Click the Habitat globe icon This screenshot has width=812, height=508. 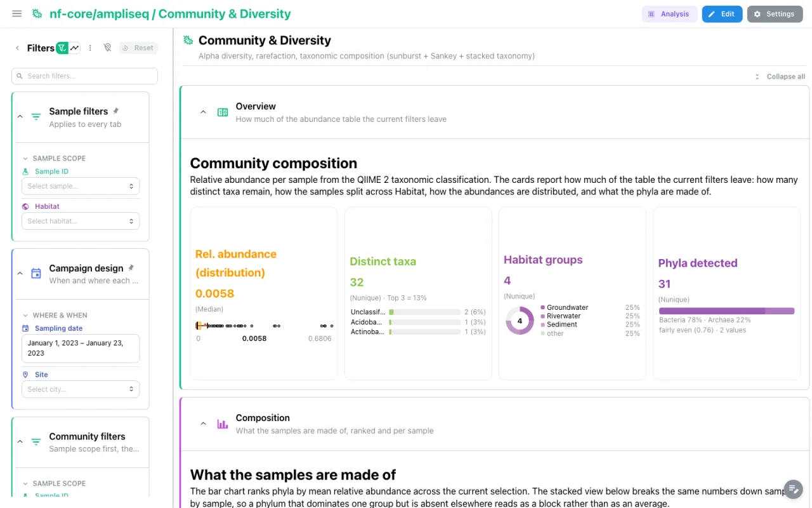click(x=25, y=206)
